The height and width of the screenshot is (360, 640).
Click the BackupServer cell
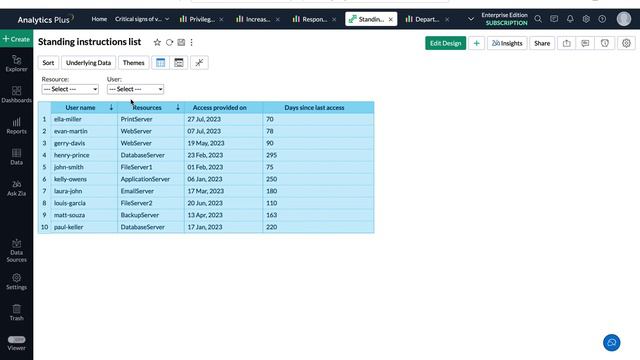[x=151, y=215]
